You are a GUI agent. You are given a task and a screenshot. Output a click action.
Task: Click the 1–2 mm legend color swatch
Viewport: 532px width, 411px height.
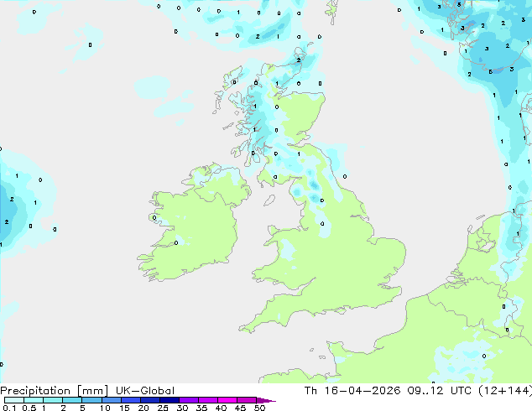pos(53,400)
